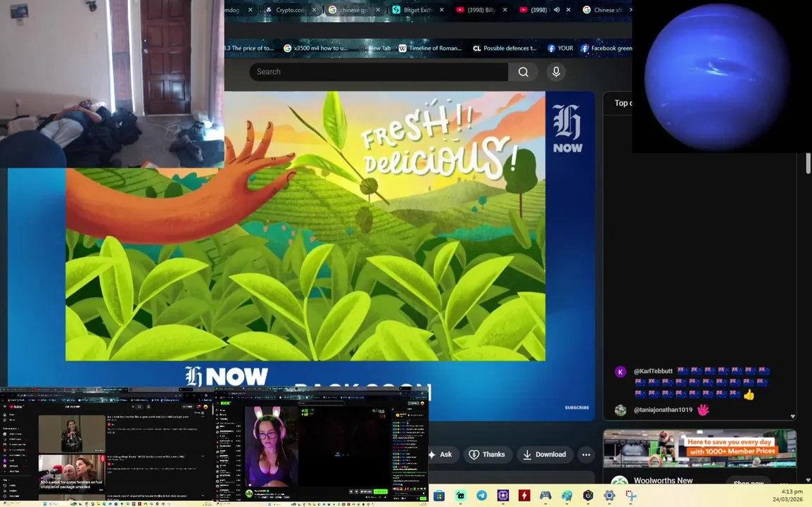Open 'Possible defences t...' bookmark
The width and height of the screenshot is (812, 507).
[505, 48]
